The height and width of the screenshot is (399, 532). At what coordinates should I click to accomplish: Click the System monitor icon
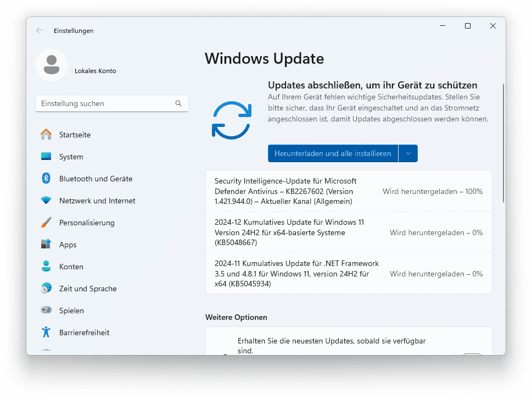pos(46,157)
